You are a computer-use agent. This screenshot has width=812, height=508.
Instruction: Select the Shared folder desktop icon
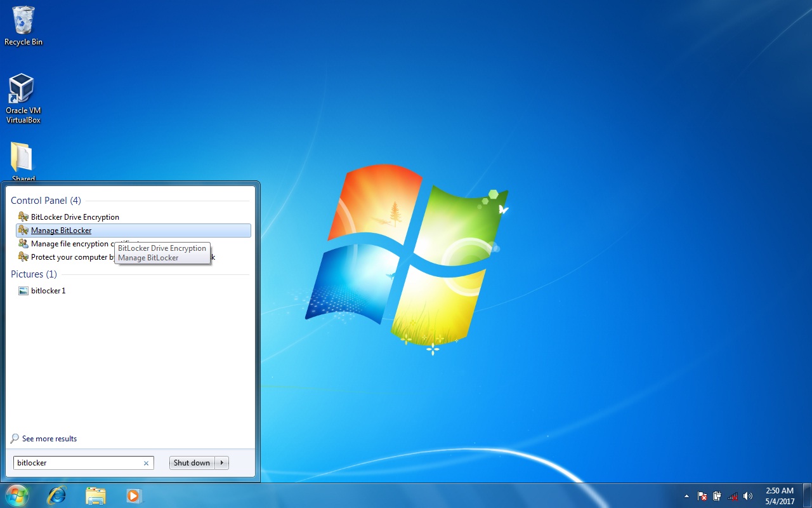pyautogui.click(x=23, y=162)
